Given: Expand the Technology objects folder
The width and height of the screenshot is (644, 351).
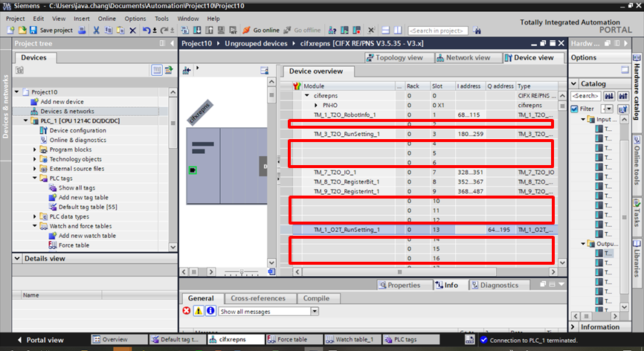Looking at the screenshot, I should tap(35, 159).
